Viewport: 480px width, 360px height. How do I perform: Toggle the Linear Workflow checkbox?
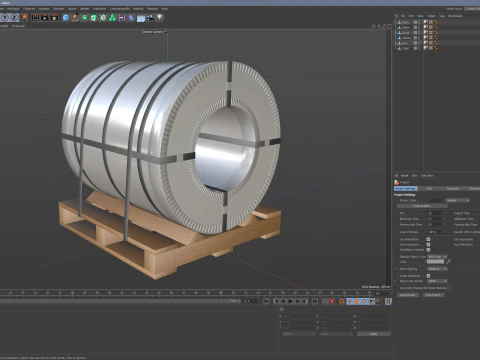click(428, 276)
